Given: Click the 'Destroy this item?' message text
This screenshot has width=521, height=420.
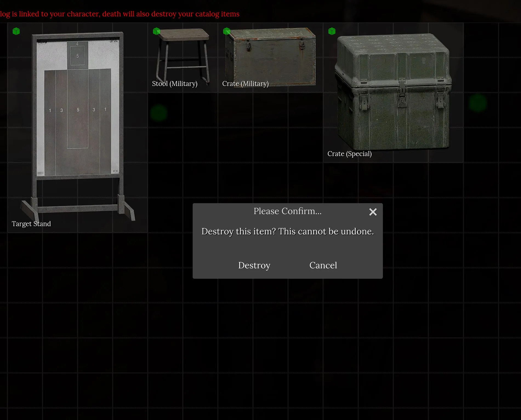Looking at the screenshot, I should (287, 232).
